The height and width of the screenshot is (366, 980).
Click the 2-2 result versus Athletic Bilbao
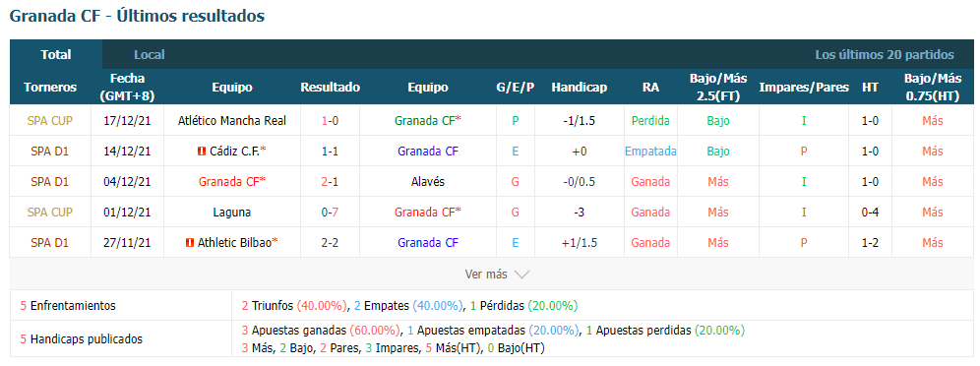point(330,243)
